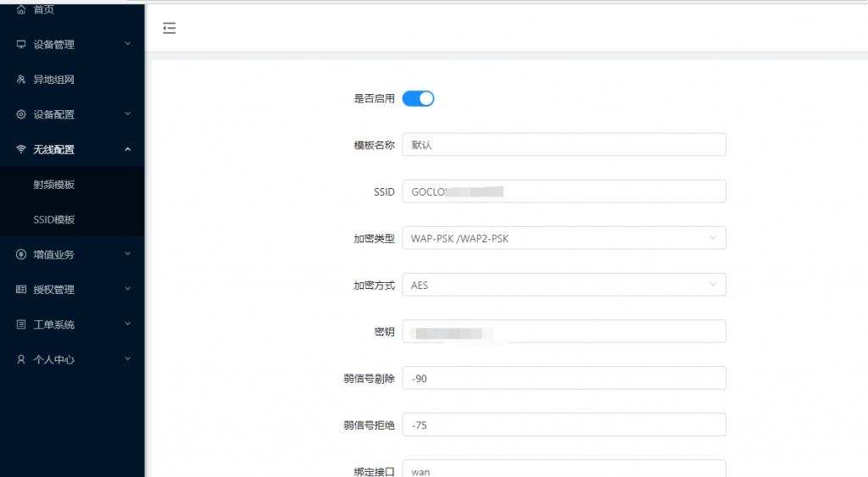Viewport: 868px width, 477px height.
Task: Open the 加密类型 dropdown
Action: pyautogui.click(x=564, y=238)
